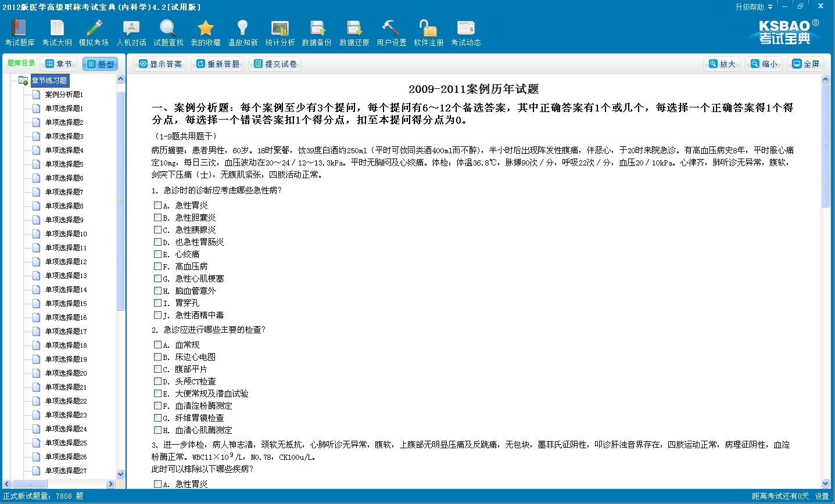Open 温故知新 review feature
The image size is (835, 504).
(x=242, y=32)
